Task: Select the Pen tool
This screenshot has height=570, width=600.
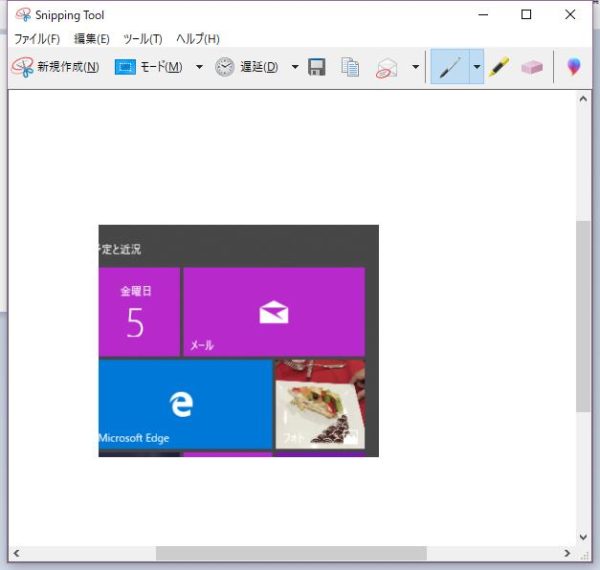Action: pos(450,67)
